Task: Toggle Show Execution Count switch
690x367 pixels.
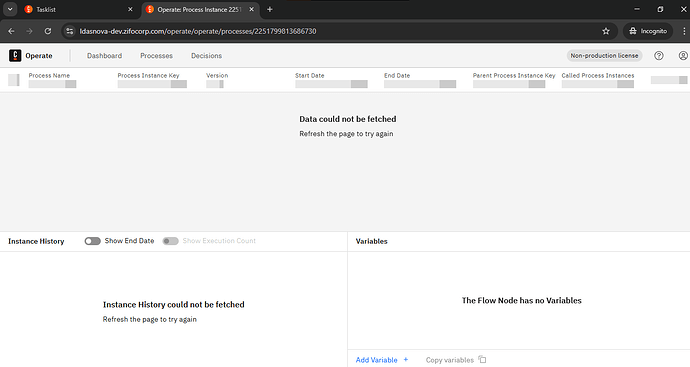Action: pyautogui.click(x=170, y=241)
